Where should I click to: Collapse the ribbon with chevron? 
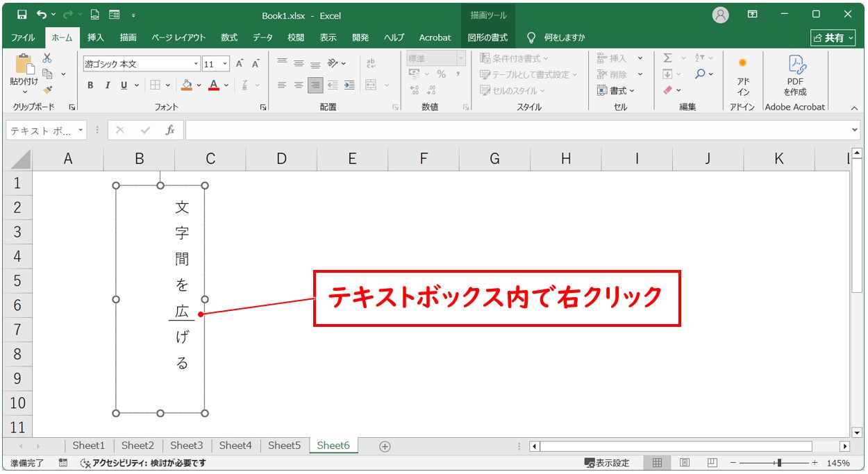[x=854, y=108]
